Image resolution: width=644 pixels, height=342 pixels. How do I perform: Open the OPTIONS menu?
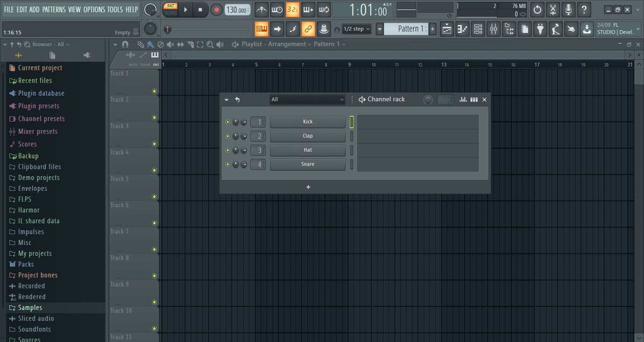pos(94,9)
